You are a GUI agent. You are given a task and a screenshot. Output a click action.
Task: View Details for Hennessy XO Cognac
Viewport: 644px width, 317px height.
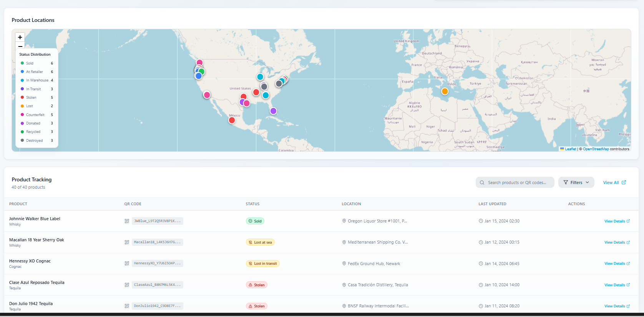[617, 264]
